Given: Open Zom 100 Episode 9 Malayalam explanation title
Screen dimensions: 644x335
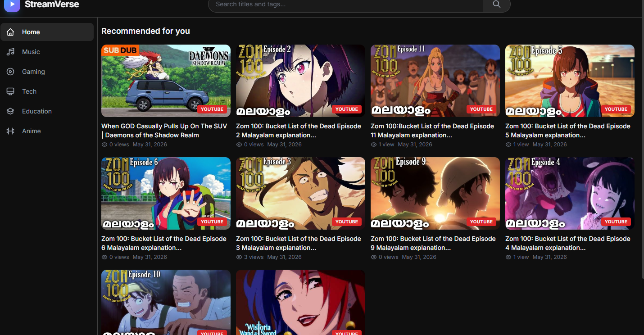Looking at the screenshot, I should tap(433, 243).
